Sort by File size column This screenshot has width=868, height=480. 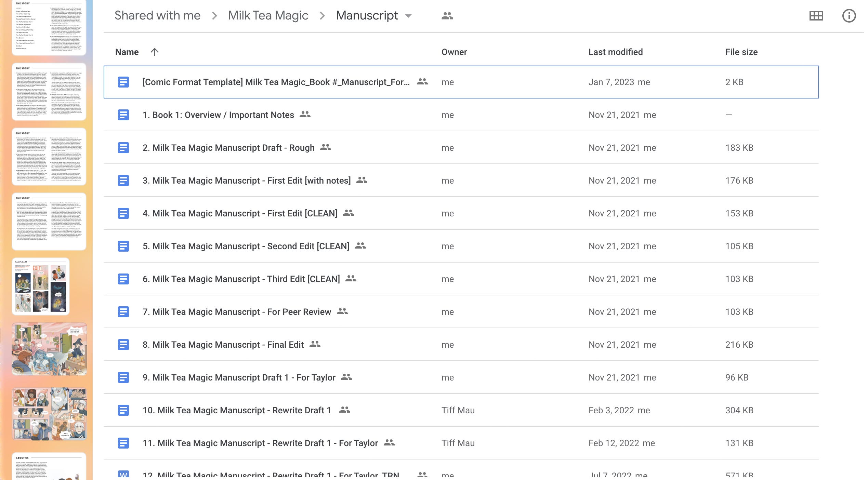click(x=741, y=52)
